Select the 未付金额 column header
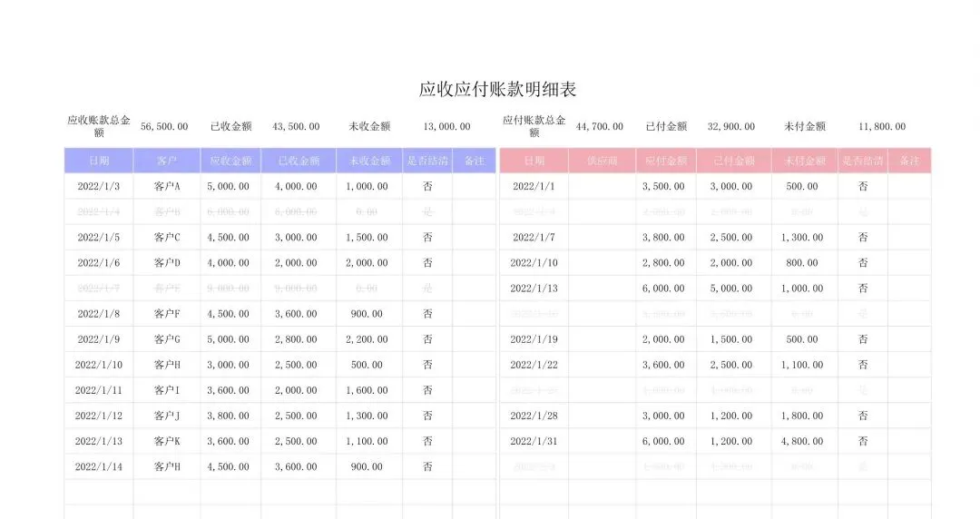 click(804, 161)
